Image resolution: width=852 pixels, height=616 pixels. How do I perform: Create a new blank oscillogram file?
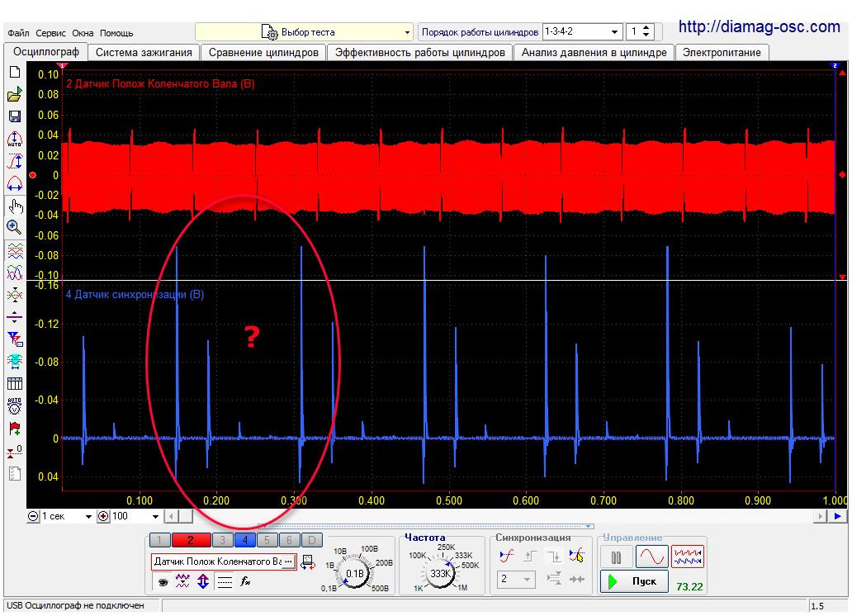click(15, 73)
